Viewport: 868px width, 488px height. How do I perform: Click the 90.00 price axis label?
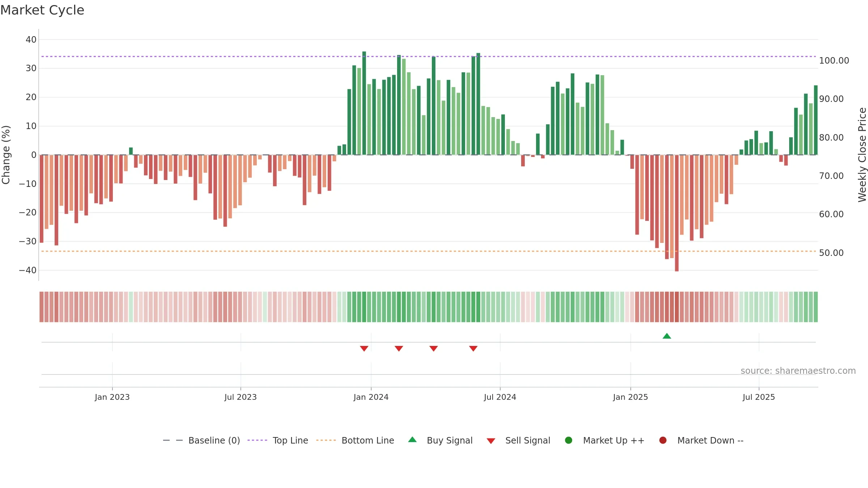(831, 99)
